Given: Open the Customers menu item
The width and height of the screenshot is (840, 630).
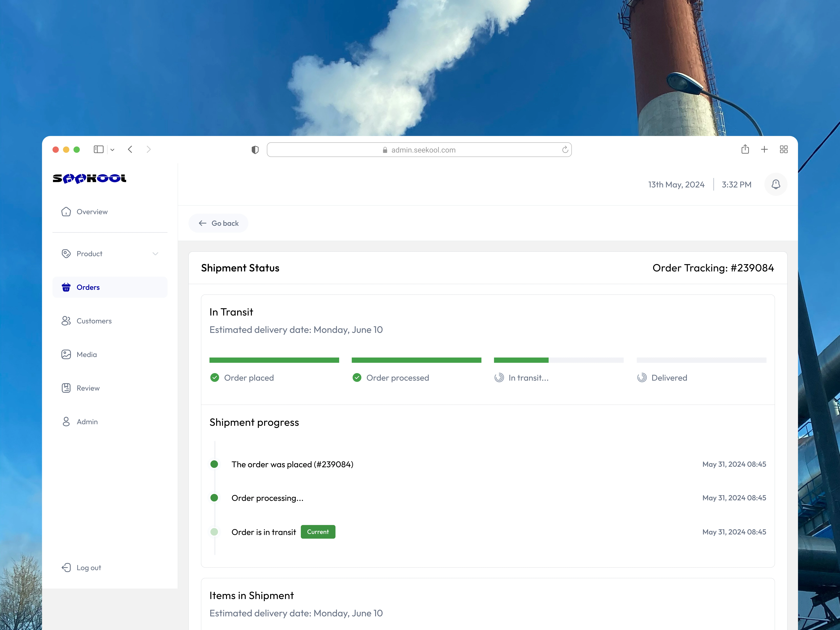Looking at the screenshot, I should click(x=110, y=321).
